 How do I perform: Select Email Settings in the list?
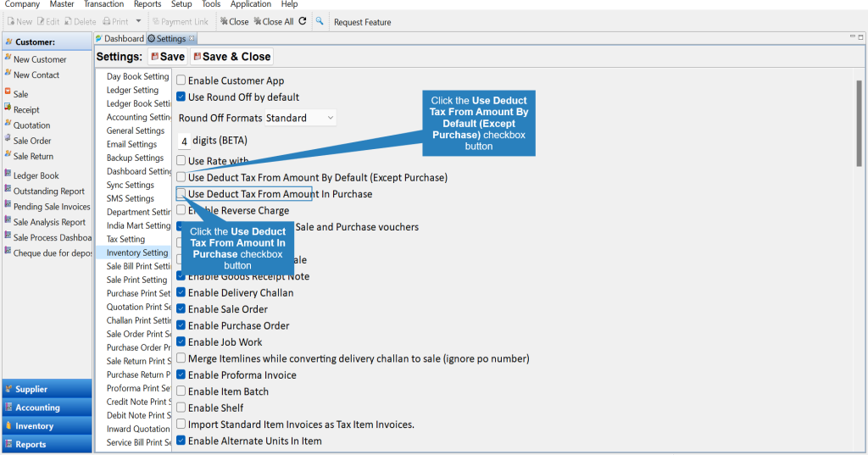tap(131, 144)
